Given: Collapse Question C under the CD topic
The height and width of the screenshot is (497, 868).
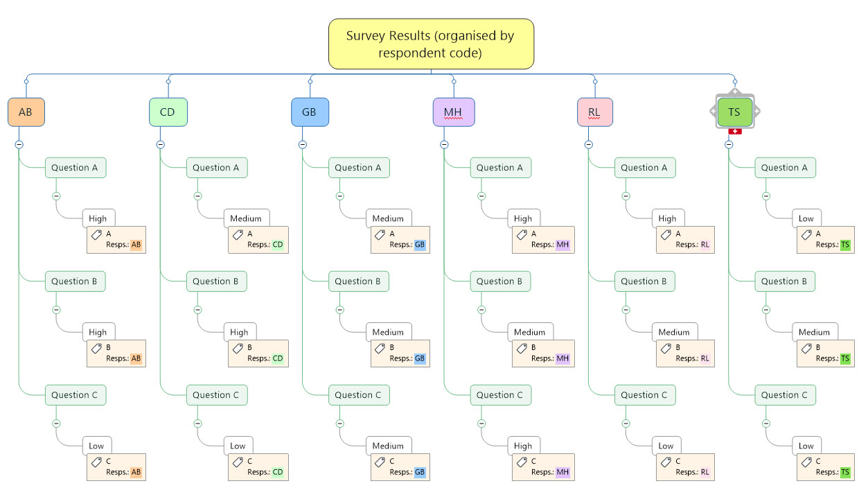Looking at the screenshot, I should pos(197,424).
